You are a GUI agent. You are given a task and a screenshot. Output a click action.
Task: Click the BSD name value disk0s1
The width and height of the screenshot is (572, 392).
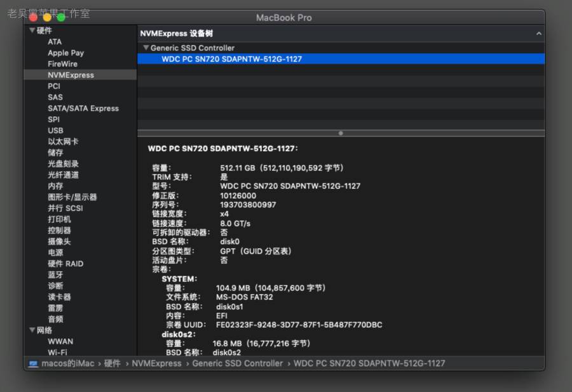coord(229,306)
